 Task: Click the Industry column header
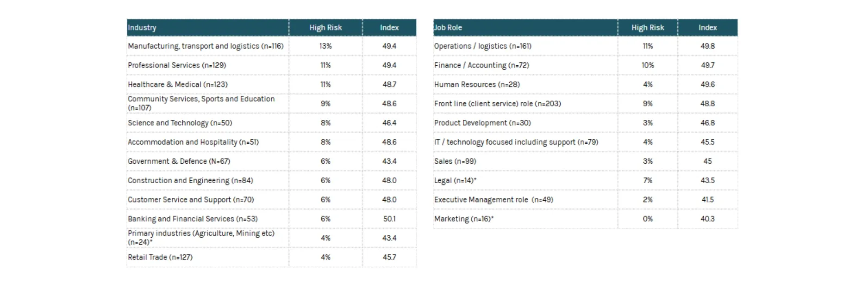point(142,28)
